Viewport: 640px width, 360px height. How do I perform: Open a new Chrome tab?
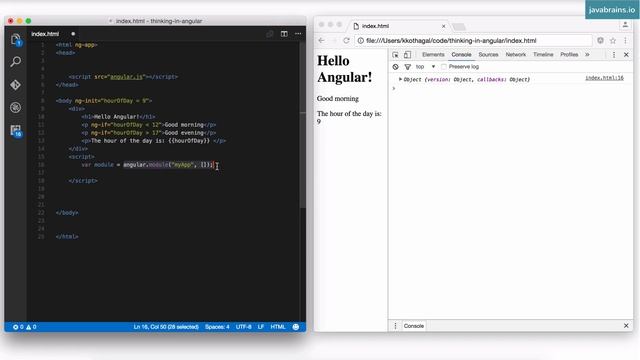tap(459, 27)
